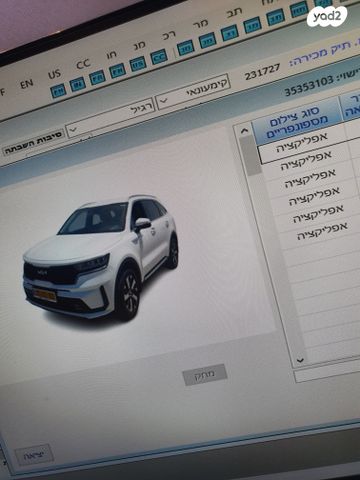
Task: Select the last אפליקציה row in list
Action: click(322, 231)
